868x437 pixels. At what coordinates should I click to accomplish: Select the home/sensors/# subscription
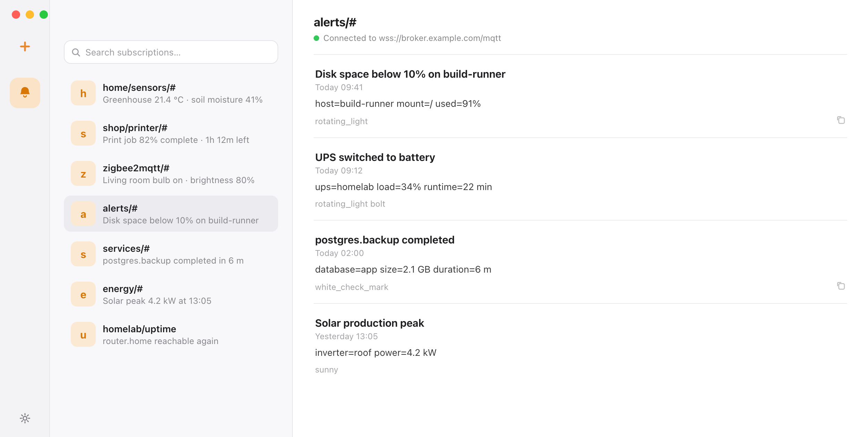click(x=171, y=93)
